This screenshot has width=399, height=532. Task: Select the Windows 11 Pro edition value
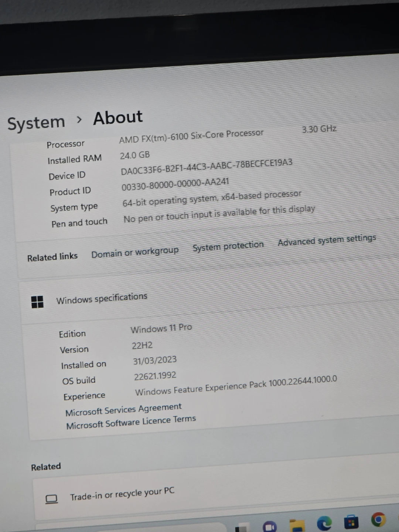pos(161,328)
